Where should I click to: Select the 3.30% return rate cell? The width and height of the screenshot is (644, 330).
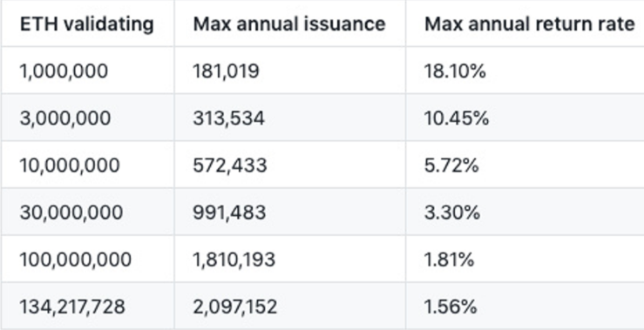click(451, 212)
